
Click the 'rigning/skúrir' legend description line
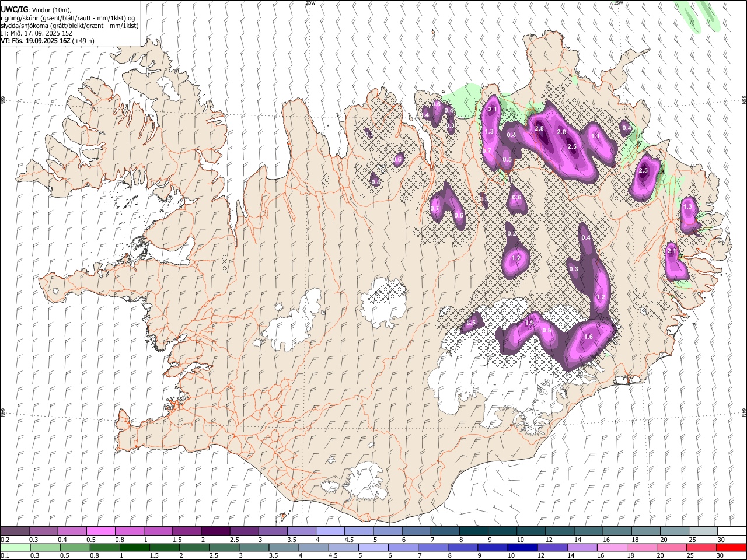(67, 17)
